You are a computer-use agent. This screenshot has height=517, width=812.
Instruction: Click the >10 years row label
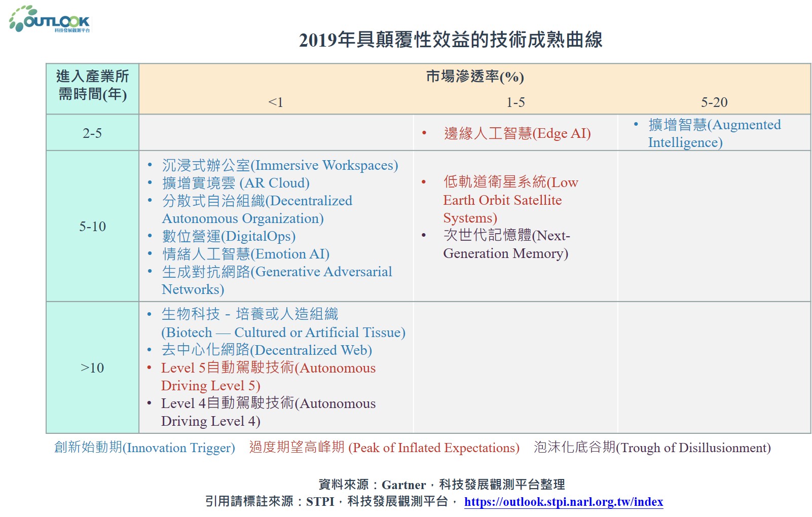92,368
